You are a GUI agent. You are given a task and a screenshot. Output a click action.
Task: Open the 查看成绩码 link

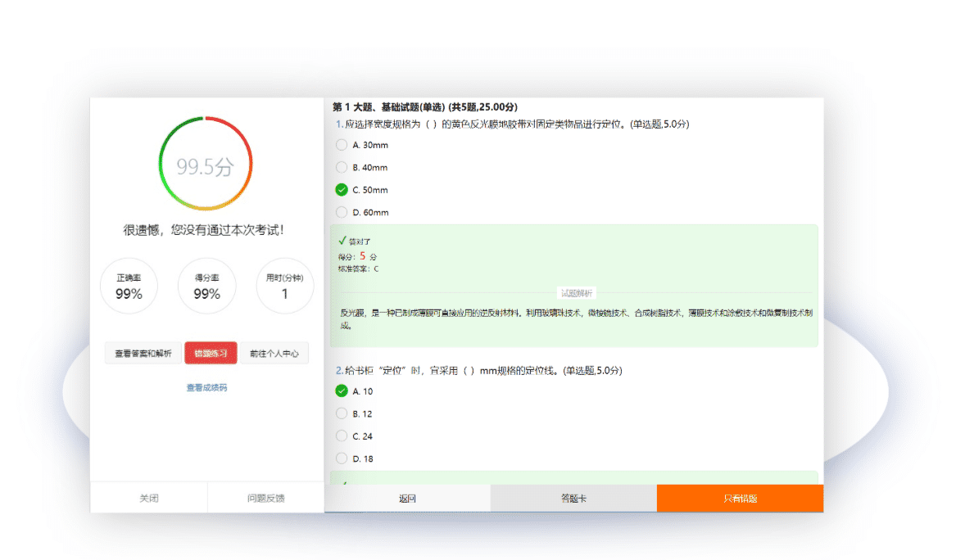pyautogui.click(x=206, y=387)
